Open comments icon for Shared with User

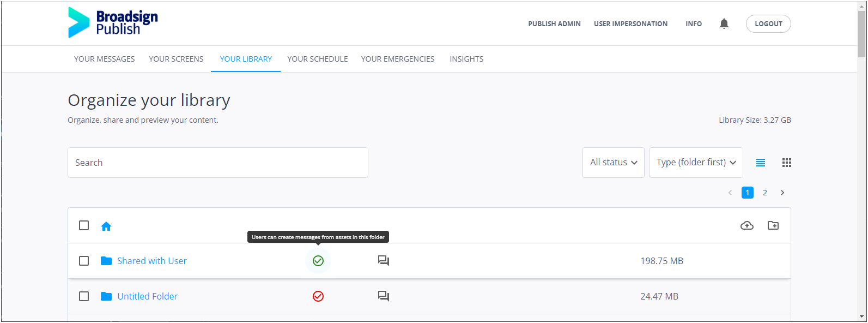click(x=384, y=261)
